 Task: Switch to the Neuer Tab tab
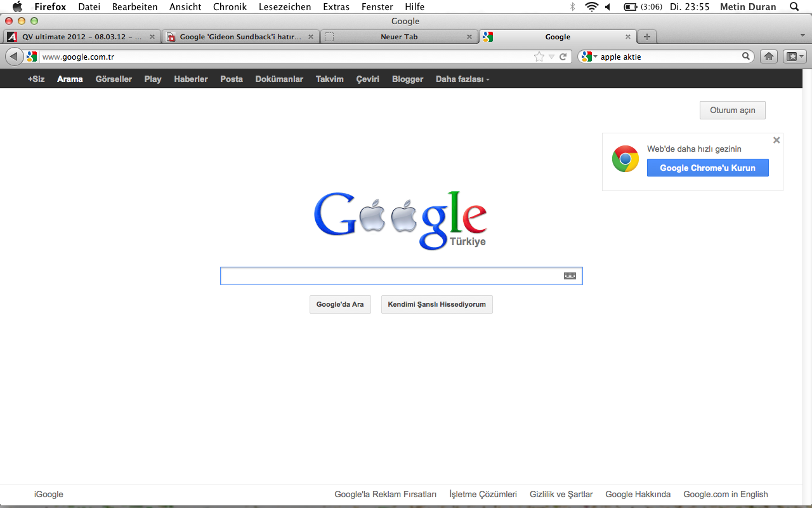398,37
